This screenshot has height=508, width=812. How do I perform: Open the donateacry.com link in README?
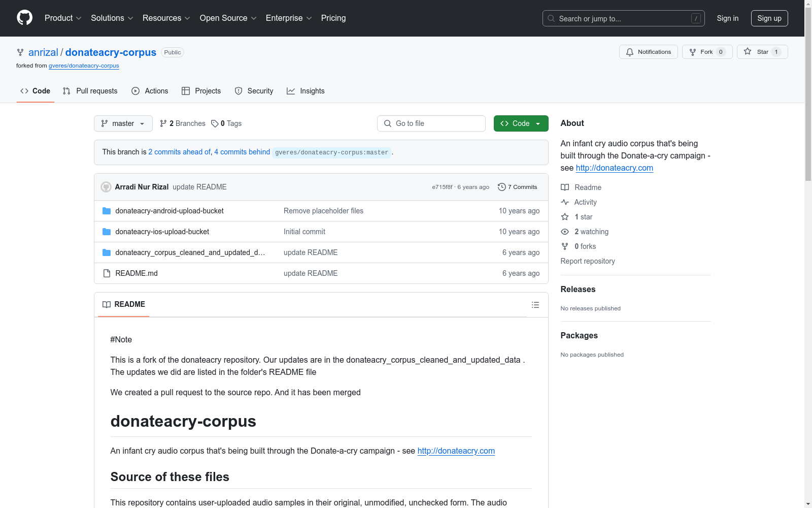456,451
